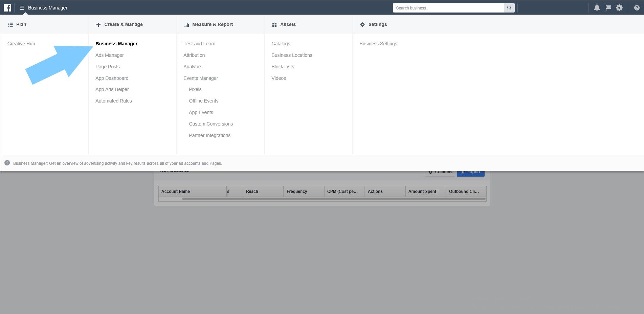Open Test and Learn
This screenshot has height=314, width=644.
tap(199, 44)
